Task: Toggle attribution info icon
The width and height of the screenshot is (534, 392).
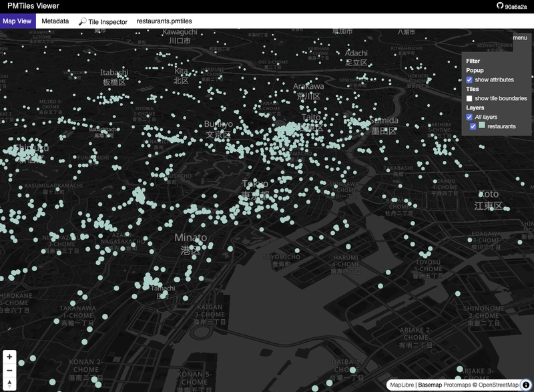Action: (x=526, y=385)
